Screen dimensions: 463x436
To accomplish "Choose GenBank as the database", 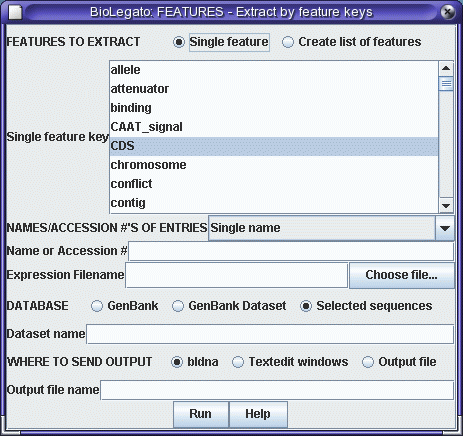I will [97, 306].
